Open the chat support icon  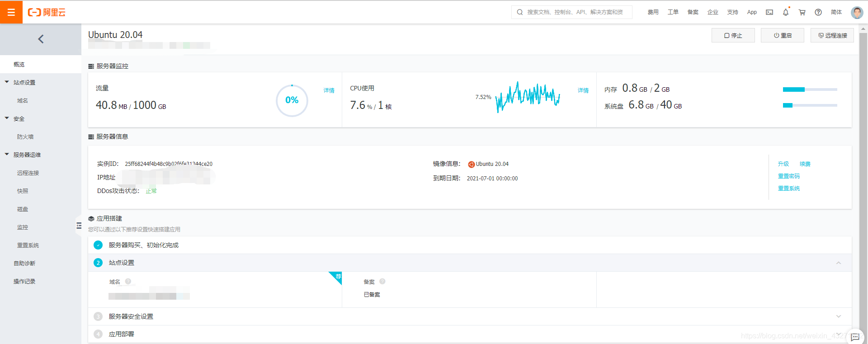(x=855, y=337)
